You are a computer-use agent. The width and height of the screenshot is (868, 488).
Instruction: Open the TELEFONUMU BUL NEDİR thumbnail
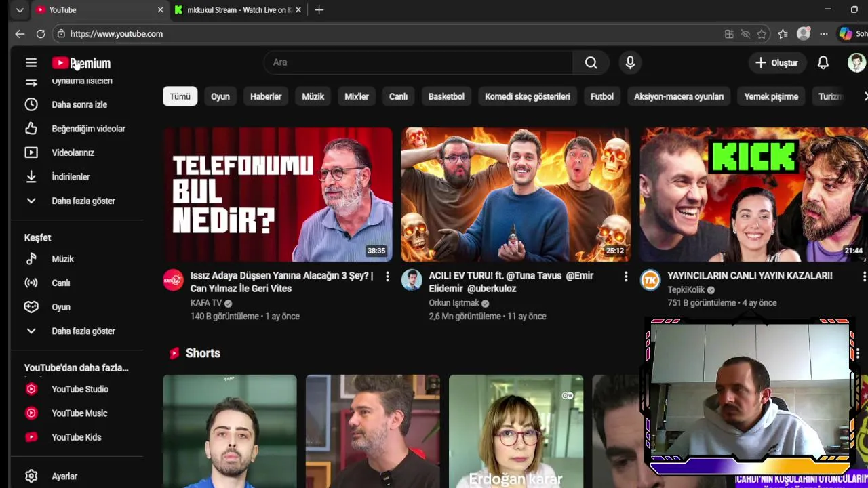click(277, 195)
